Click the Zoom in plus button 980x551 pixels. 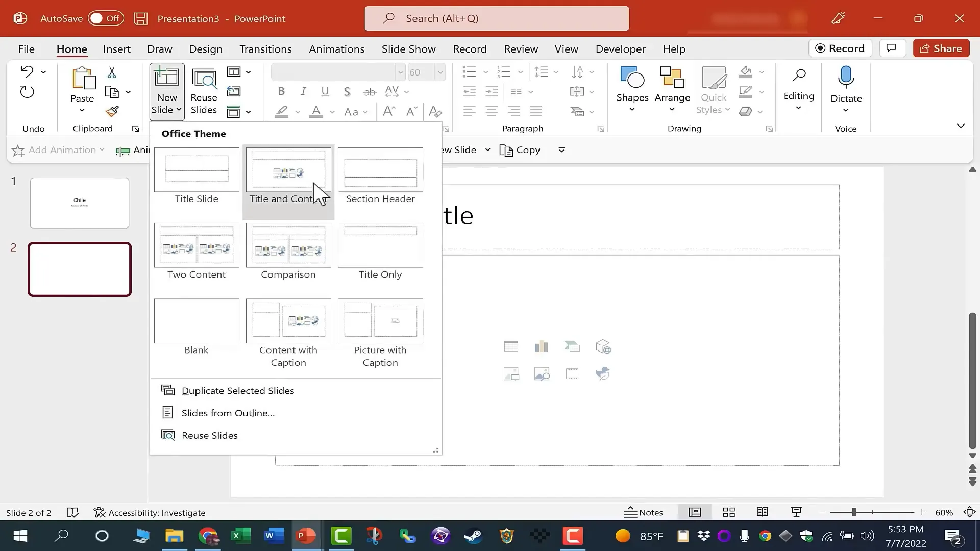pyautogui.click(x=922, y=512)
